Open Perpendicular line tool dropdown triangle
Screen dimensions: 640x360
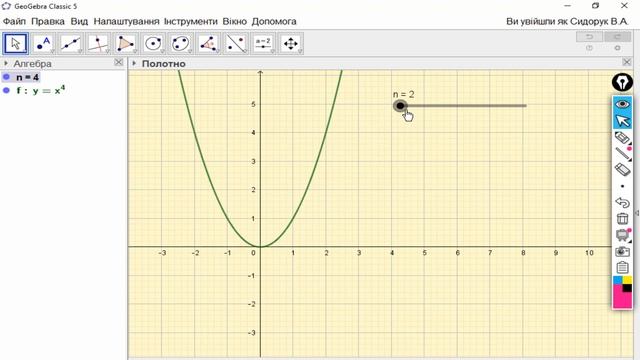coord(108,51)
